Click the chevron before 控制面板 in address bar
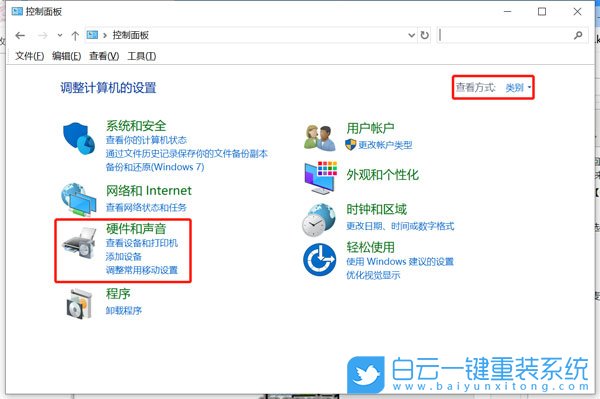This screenshot has height=399, width=600. [104, 36]
